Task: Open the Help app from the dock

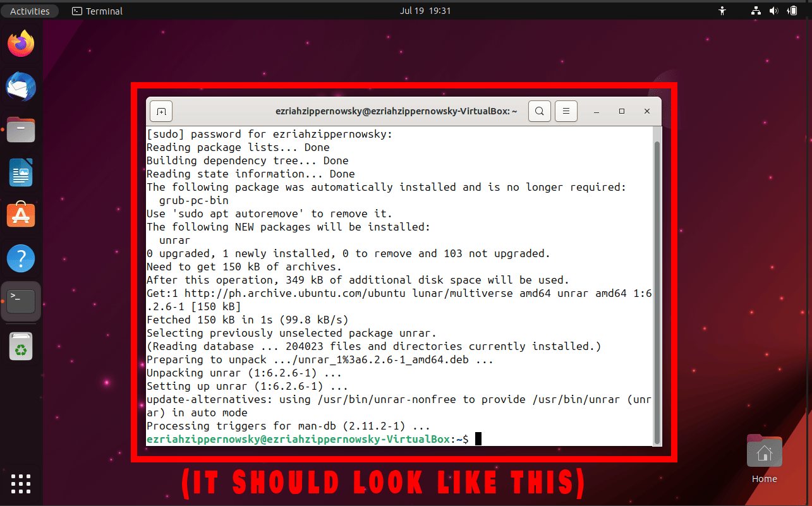Action: pyautogui.click(x=21, y=258)
